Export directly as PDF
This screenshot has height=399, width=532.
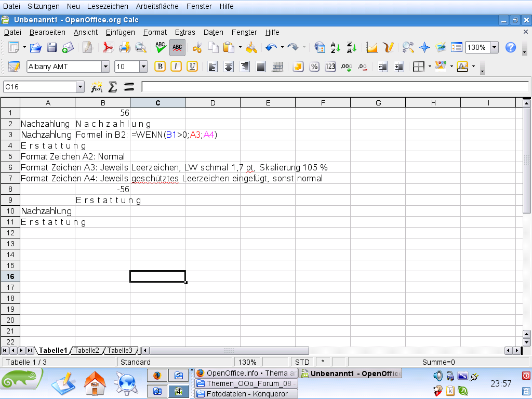108,48
